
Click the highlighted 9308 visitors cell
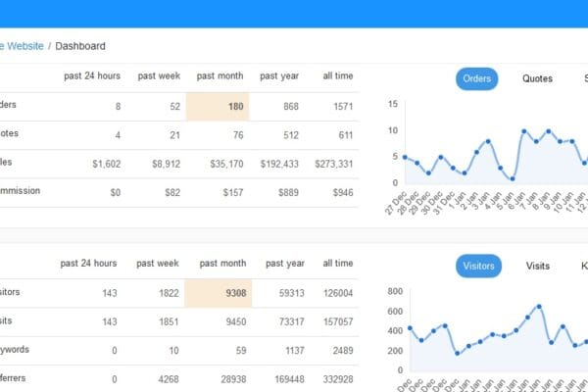[220, 292]
